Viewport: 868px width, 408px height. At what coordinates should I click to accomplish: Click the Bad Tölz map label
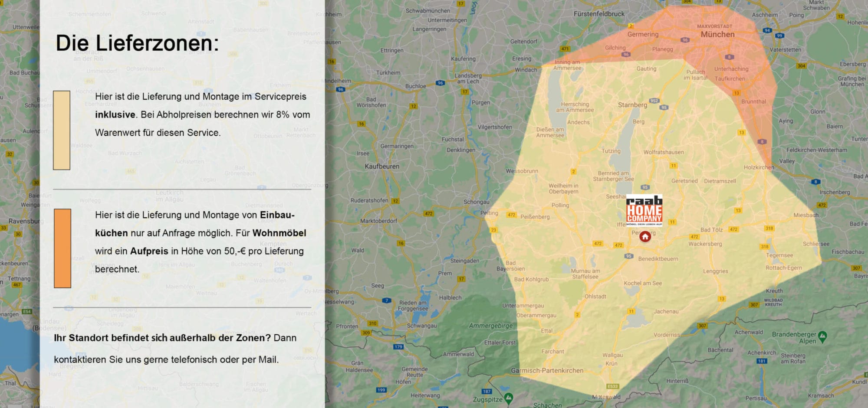click(711, 229)
